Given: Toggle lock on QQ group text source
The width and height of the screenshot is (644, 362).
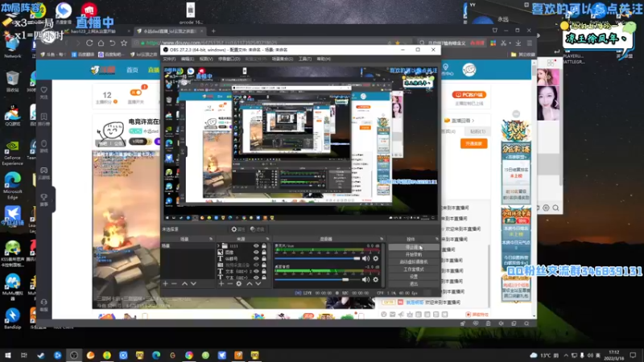Looking at the screenshot, I should click(x=264, y=258).
